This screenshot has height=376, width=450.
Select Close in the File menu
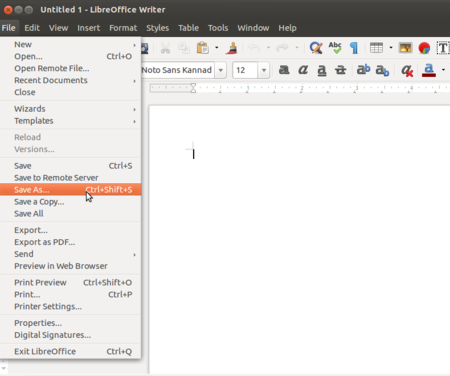coord(70,92)
